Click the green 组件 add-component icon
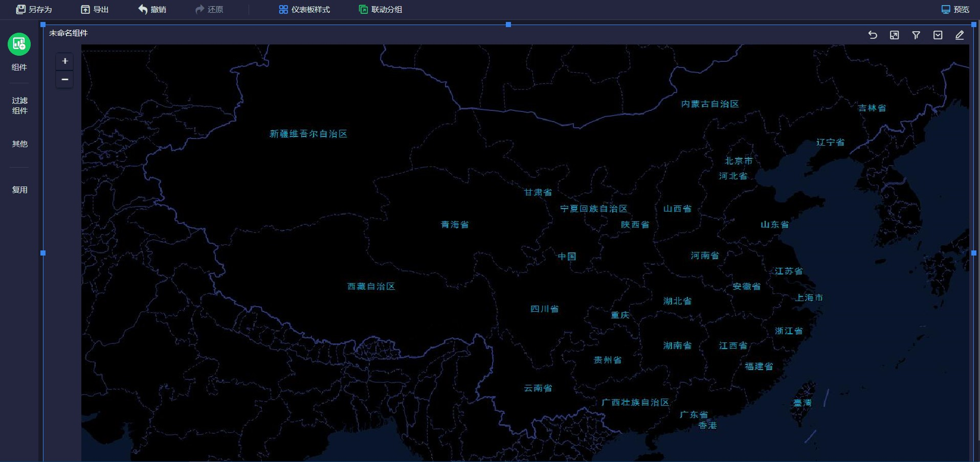The image size is (980, 462). point(19,44)
